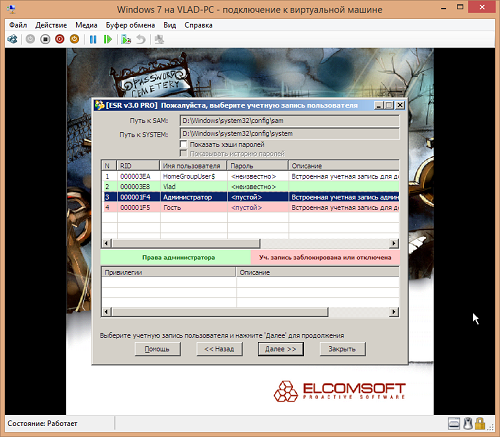Click the user list right scroll arrow
500x437 pixels.
tap(394, 243)
